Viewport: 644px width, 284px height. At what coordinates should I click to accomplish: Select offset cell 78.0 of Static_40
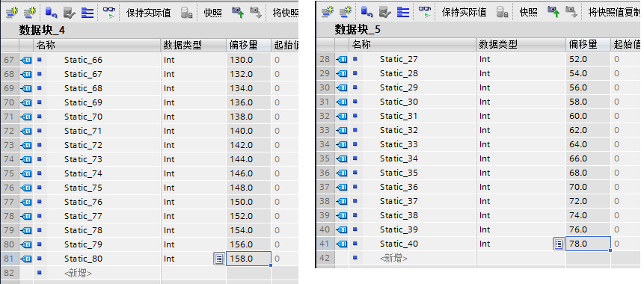(x=588, y=244)
